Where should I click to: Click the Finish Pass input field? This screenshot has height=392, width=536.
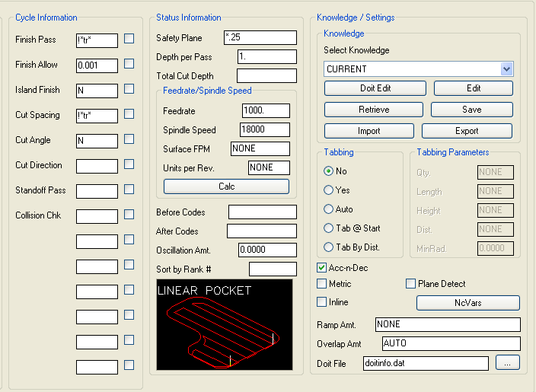click(x=97, y=40)
